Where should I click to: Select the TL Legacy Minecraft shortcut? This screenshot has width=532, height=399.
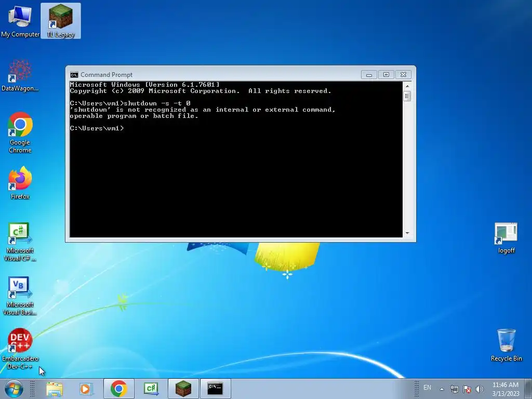point(61,21)
